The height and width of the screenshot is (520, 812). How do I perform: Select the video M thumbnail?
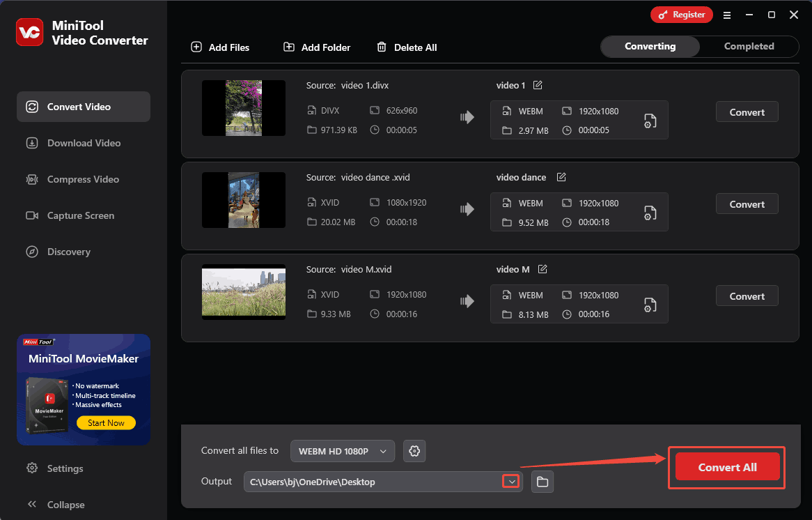click(x=244, y=291)
